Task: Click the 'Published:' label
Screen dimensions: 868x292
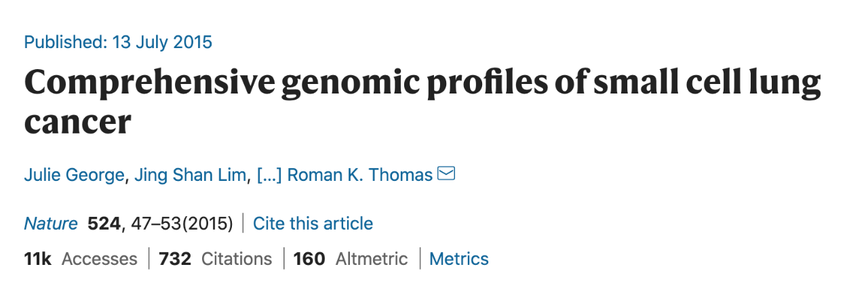Action: tap(65, 42)
